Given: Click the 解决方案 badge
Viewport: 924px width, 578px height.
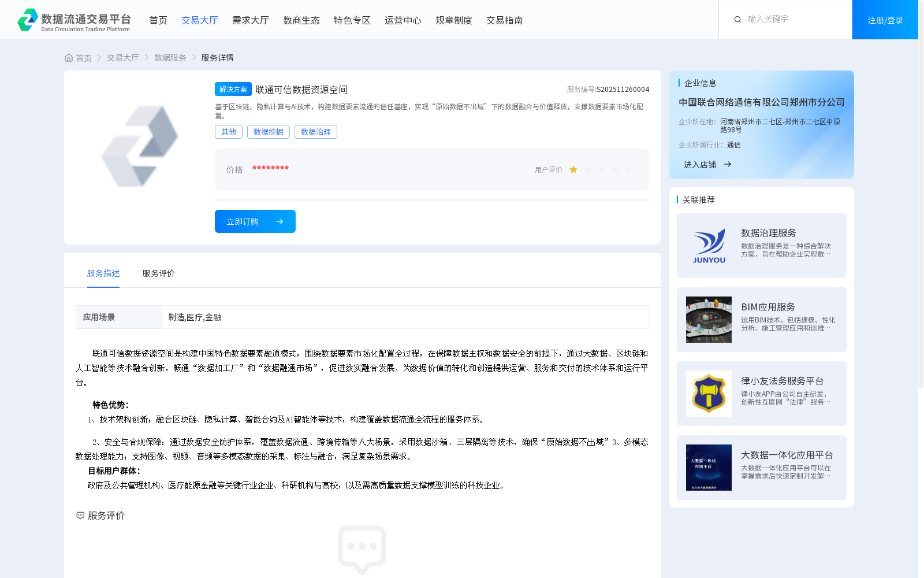Looking at the screenshot, I should click(233, 89).
